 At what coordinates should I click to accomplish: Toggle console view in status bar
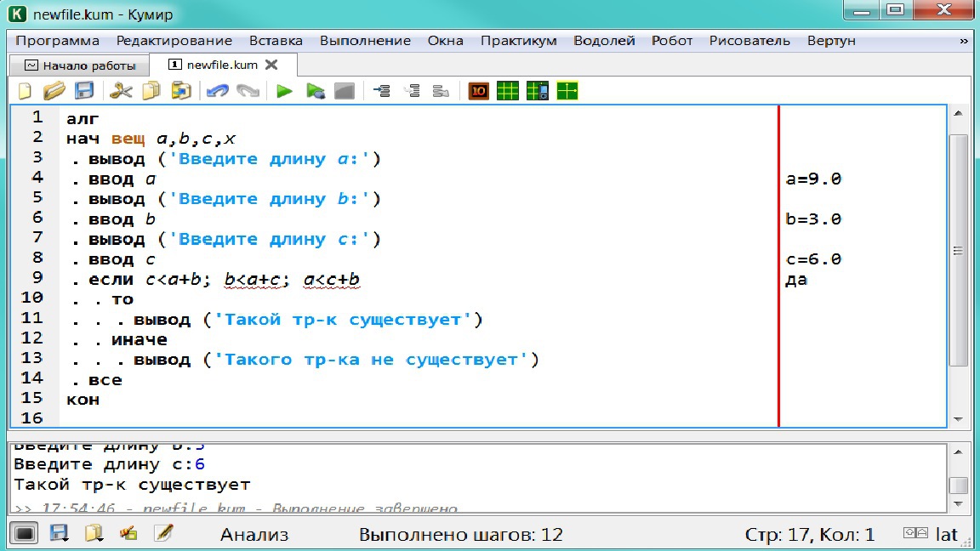pos(25,533)
